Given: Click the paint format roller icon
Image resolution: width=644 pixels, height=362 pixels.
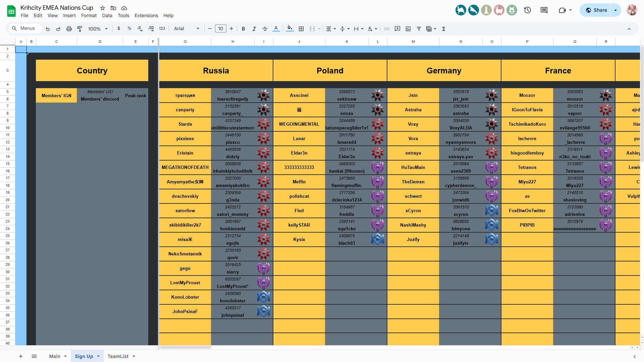Looking at the screenshot, I should 79,29.
